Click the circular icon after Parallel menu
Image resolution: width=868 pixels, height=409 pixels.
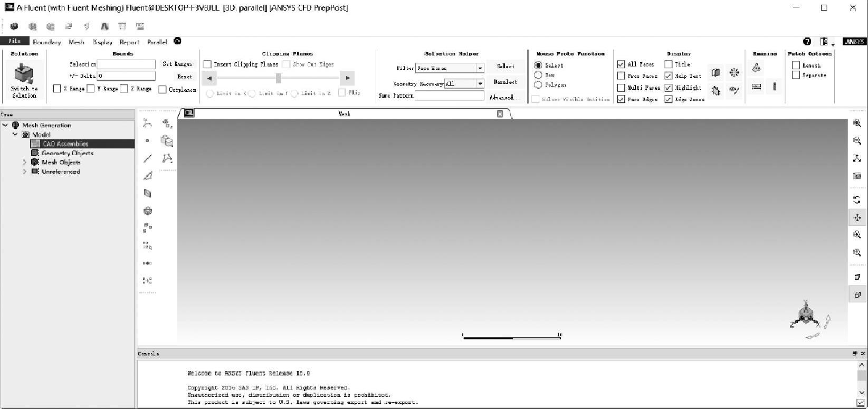click(x=177, y=41)
